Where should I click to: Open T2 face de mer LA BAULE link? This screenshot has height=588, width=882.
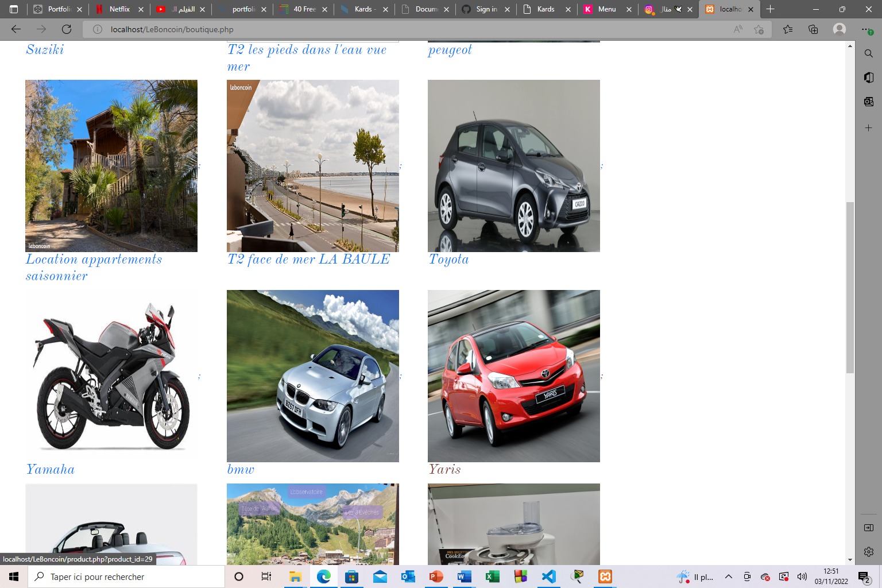coord(308,260)
